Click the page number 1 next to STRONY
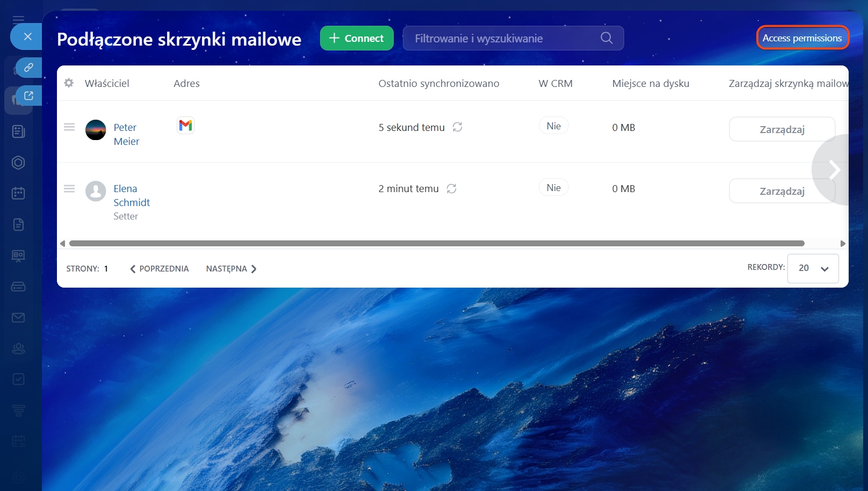Viewport: 868px width, 491px height. click(106, 269)
